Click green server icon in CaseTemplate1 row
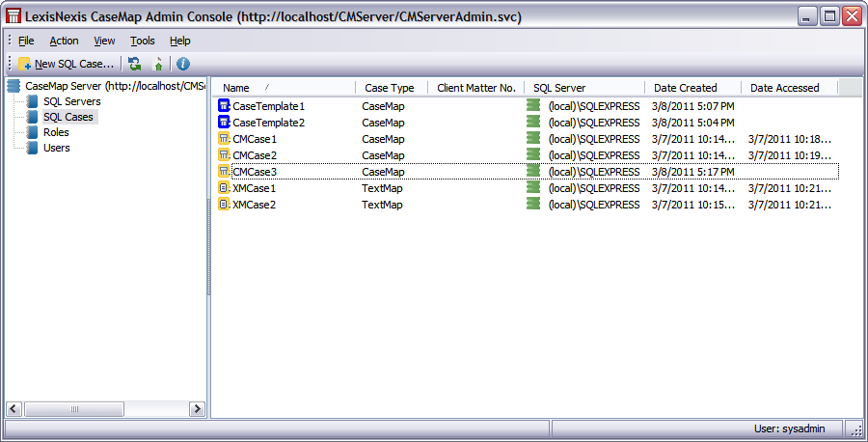This screenshot has height=442, width=868. coord(533,105)
